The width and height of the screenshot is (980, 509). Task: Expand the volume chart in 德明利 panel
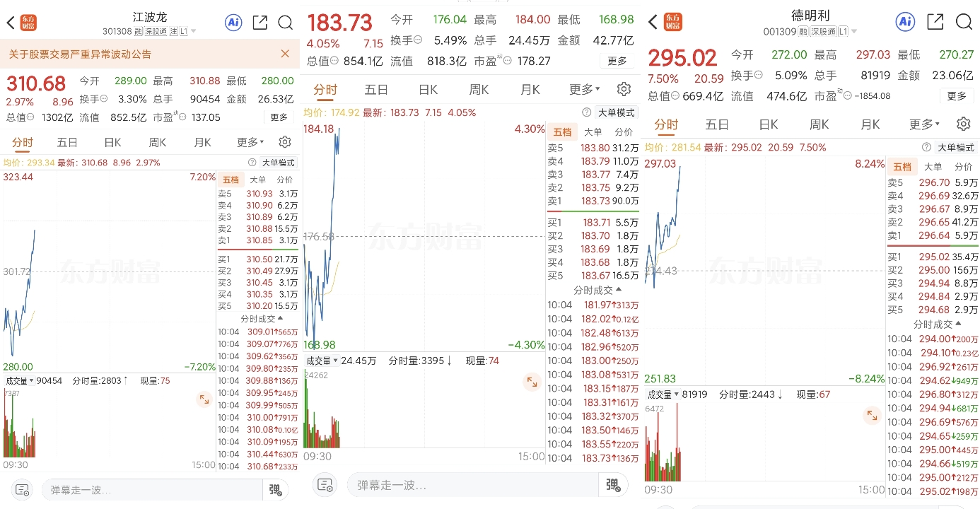[x=871, y=416]
